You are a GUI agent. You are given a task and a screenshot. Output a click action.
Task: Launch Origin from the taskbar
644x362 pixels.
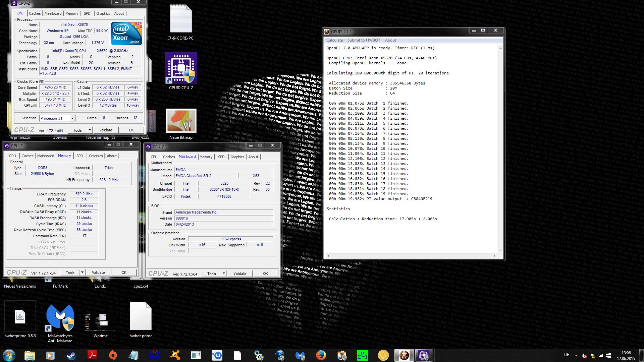(x=113, y=355)
